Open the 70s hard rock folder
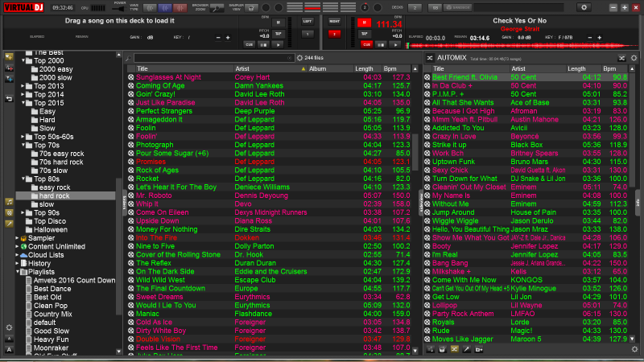 tap(61, 162)
